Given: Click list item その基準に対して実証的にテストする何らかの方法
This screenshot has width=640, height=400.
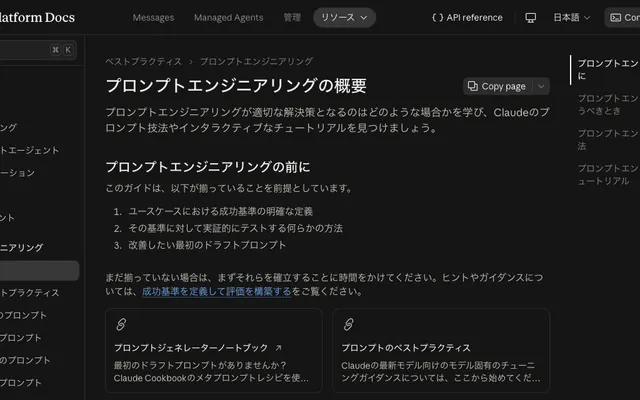Looking at the screenshot, I should (x=236, y=228).
